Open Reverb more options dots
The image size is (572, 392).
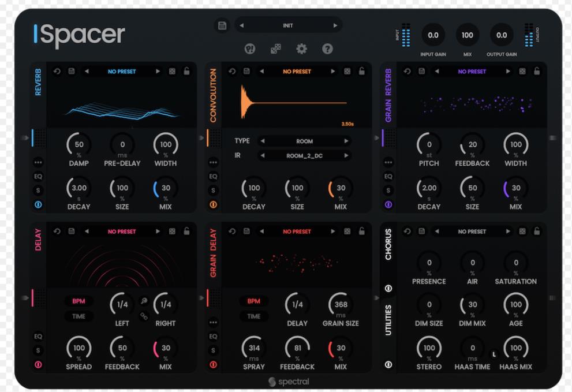point(38,162)
